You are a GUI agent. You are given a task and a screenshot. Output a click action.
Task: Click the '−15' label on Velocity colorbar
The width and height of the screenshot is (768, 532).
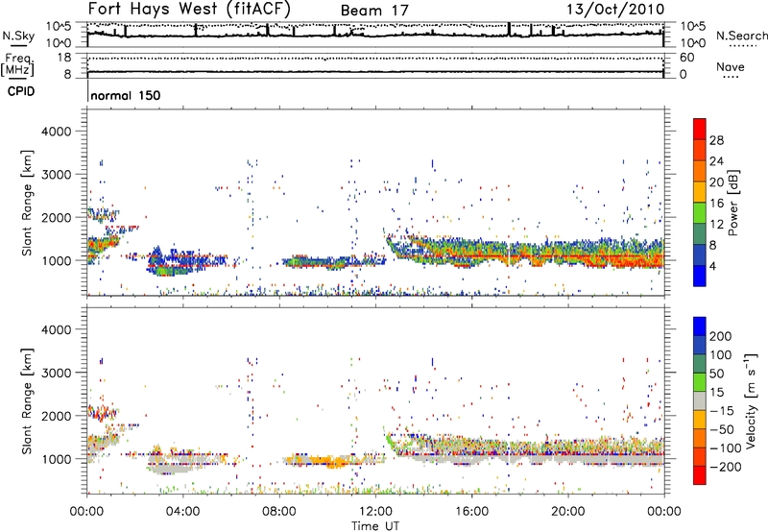[721, 411]
